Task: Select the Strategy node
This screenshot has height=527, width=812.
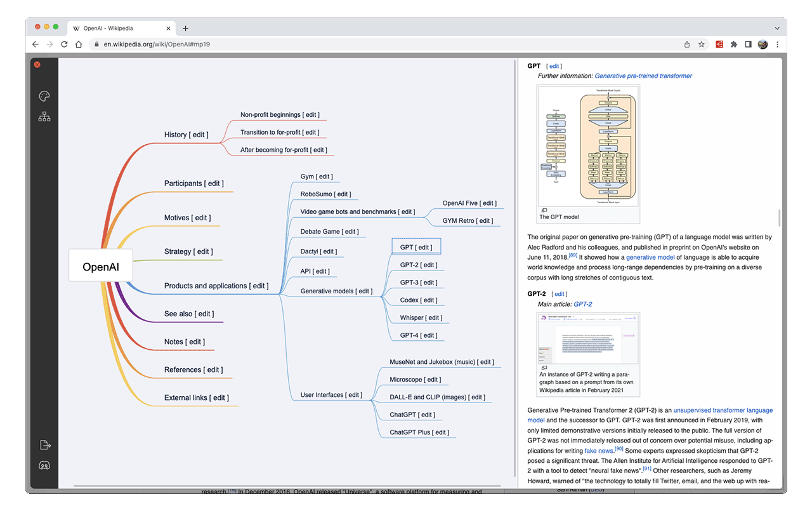Action: coord(188,251)
